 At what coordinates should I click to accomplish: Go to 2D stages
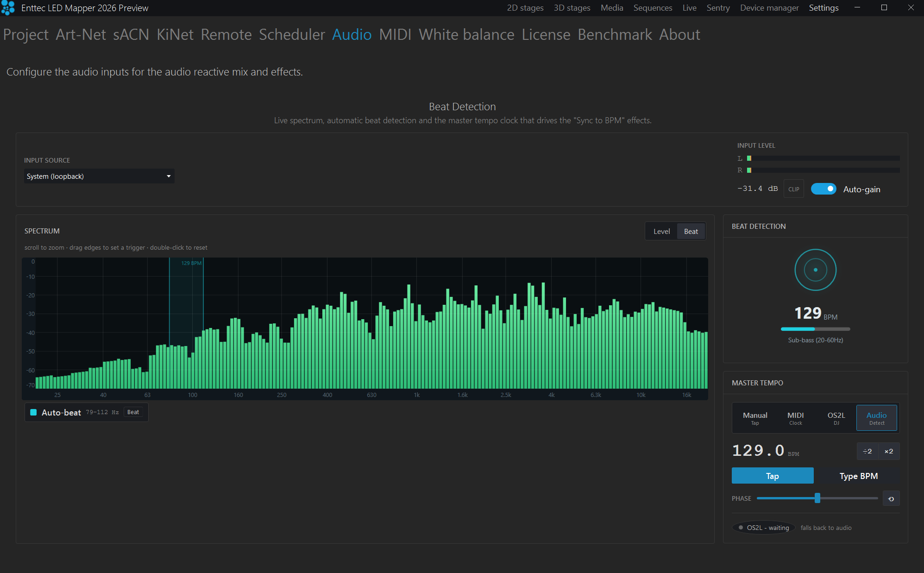tap(525, 8)
